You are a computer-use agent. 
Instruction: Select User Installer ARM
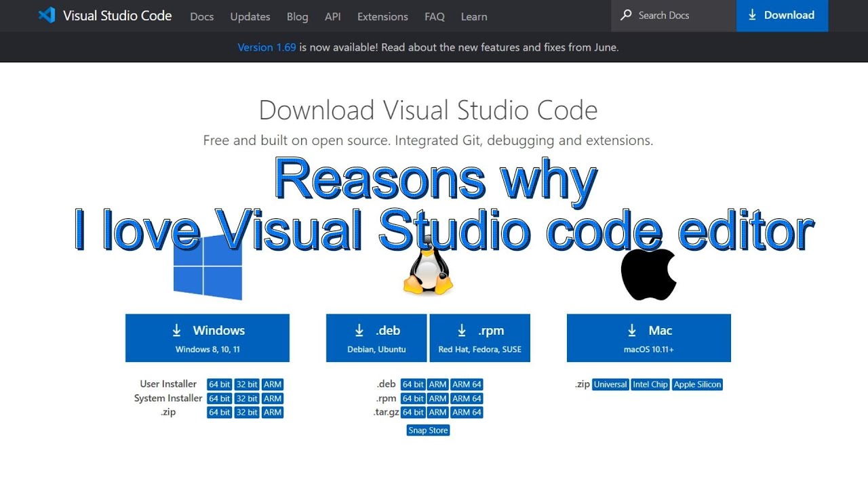tap(273, 384)
